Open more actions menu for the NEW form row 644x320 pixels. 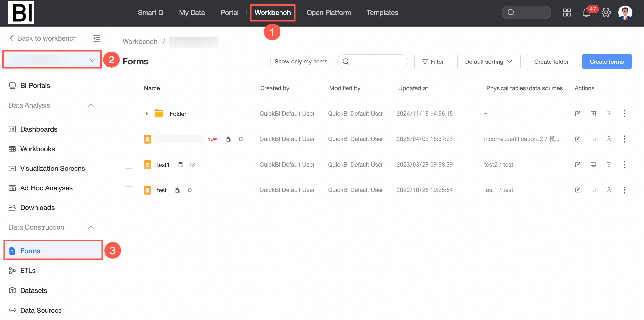625,139
